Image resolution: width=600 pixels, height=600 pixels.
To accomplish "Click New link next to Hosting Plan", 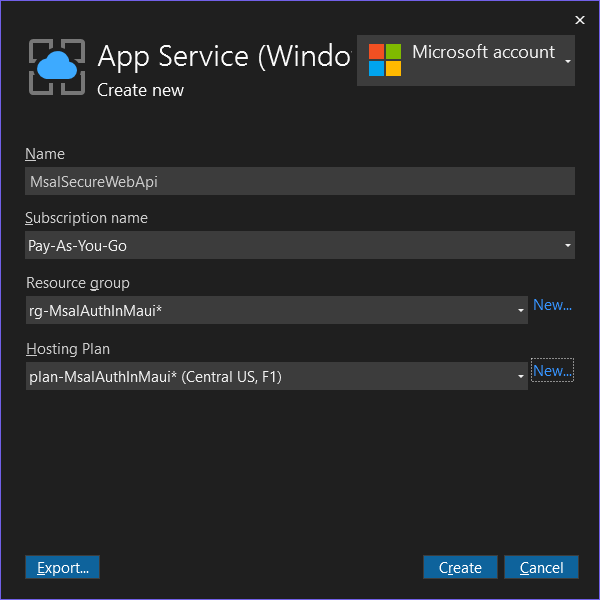I will pos(552,370).
